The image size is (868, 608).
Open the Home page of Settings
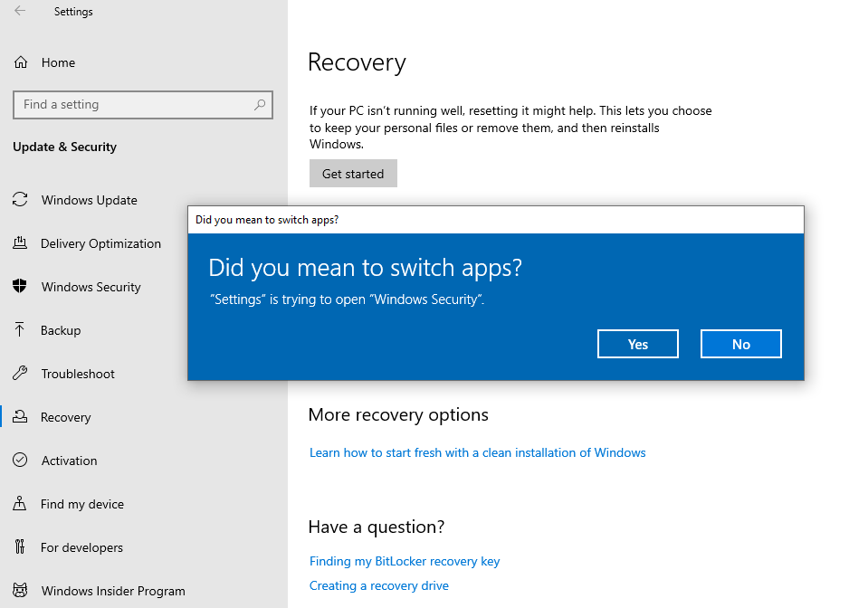click(45, 62)
